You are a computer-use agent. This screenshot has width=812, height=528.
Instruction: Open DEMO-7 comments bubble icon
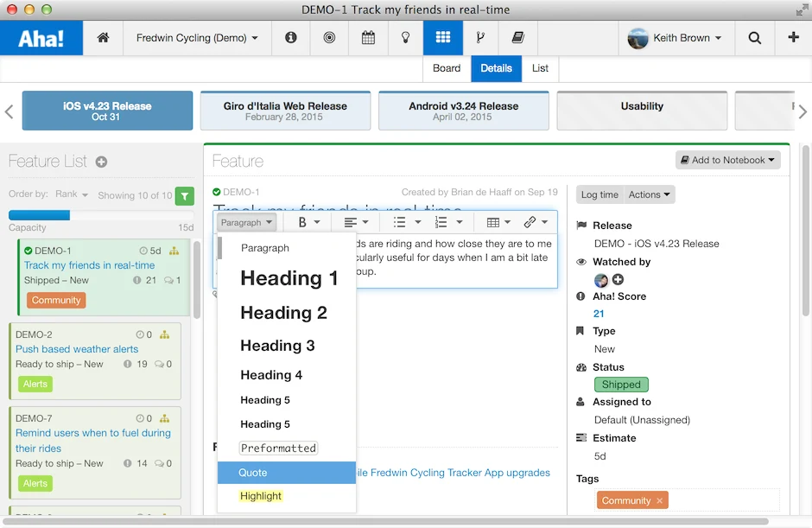[x=160, y=464]
